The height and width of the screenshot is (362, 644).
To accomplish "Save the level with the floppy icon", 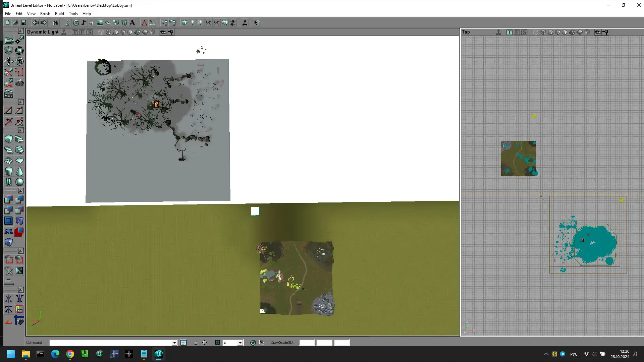I will (23, 22).
